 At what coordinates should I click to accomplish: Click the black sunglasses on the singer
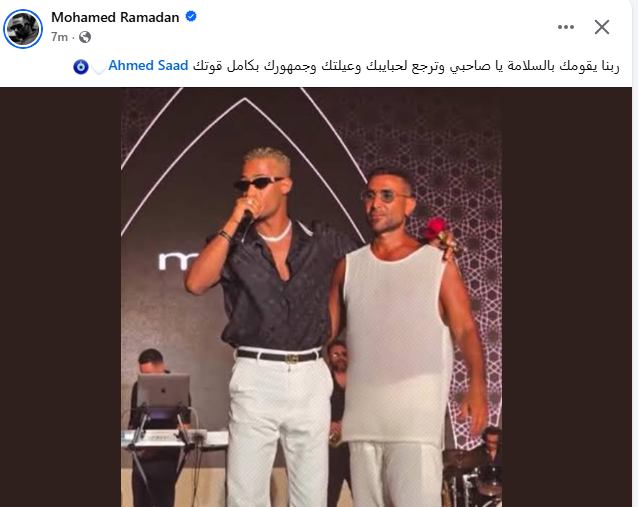coord(258,184)
